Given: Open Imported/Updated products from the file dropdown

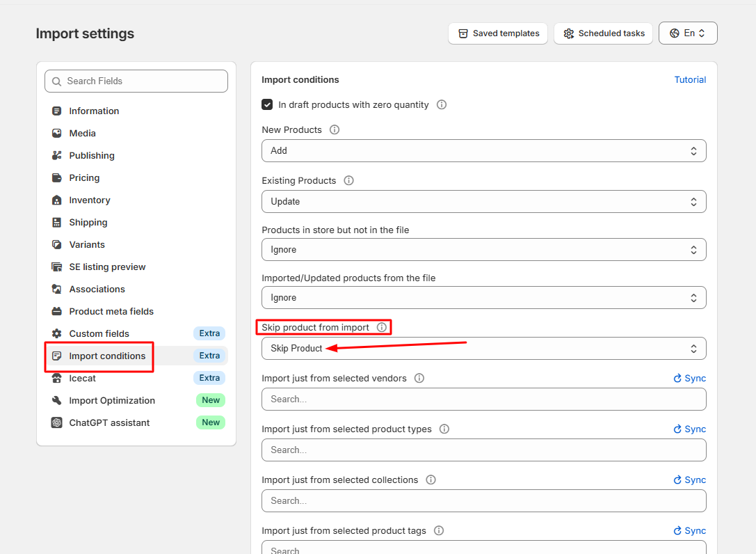Looking at the screenshot, I should tap(483, 298).
